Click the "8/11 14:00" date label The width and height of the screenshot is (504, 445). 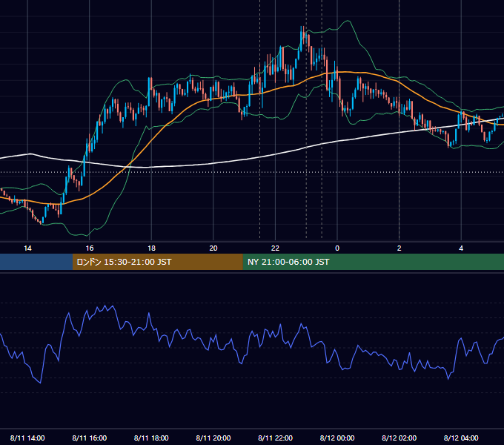27,438
